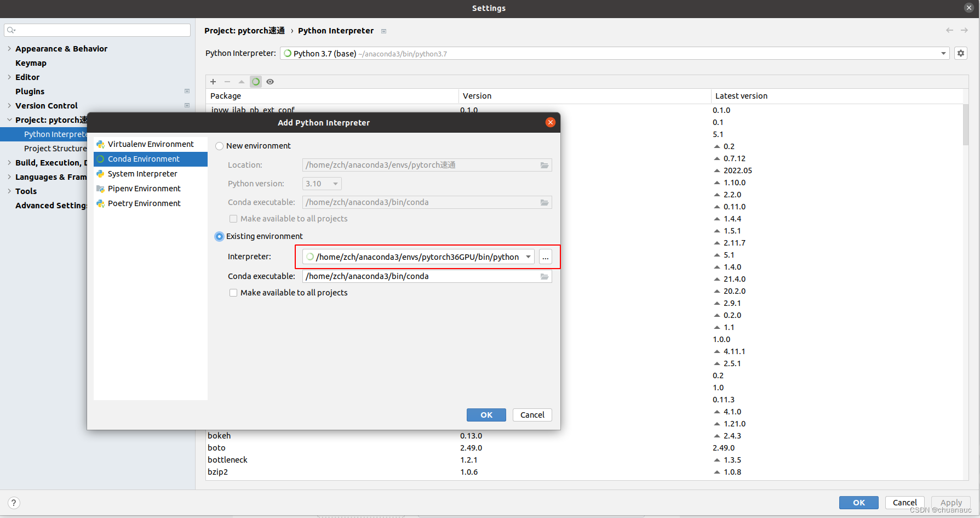980x518 pixels.
Task: Click the remove package minus icon
Action: point(227,82)
